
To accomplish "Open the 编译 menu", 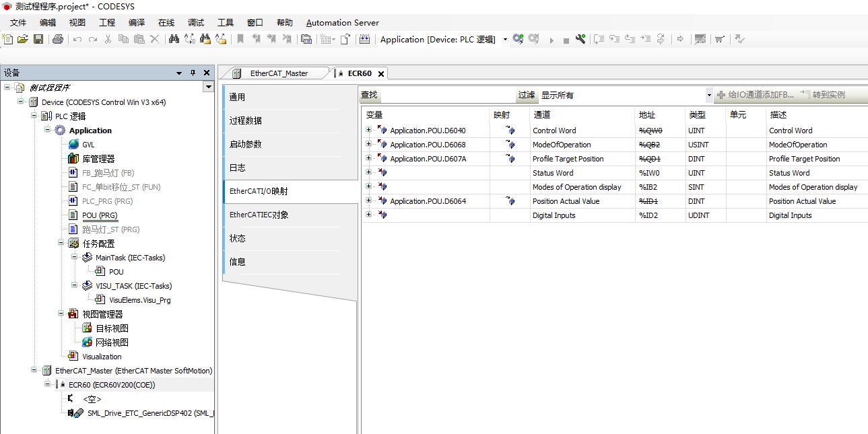I will click(137, 22).
